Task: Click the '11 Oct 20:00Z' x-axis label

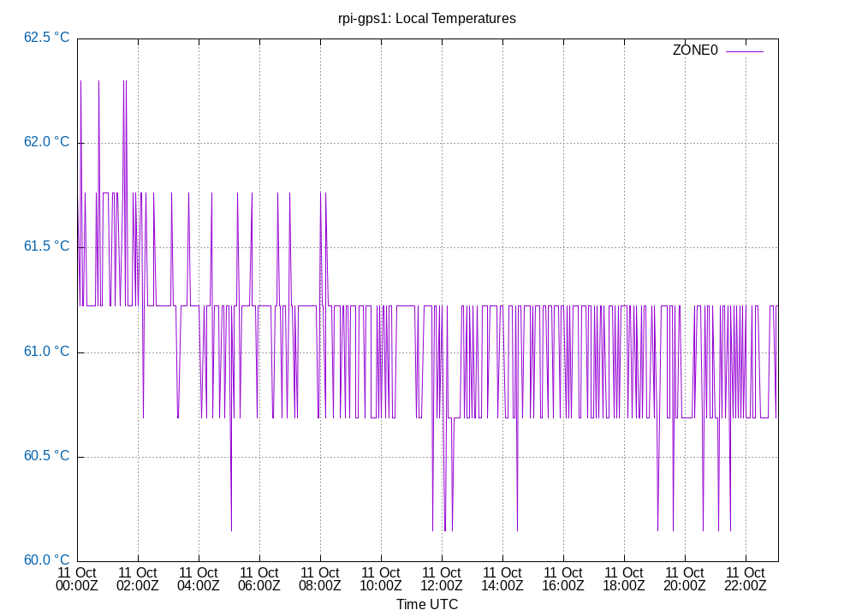Action: tap(685, 579)
